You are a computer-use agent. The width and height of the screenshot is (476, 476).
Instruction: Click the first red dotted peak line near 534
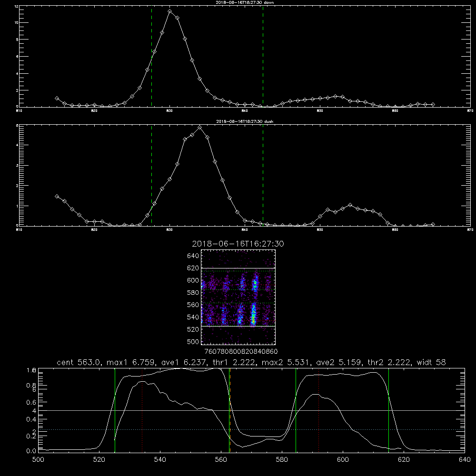pos(142,410)
